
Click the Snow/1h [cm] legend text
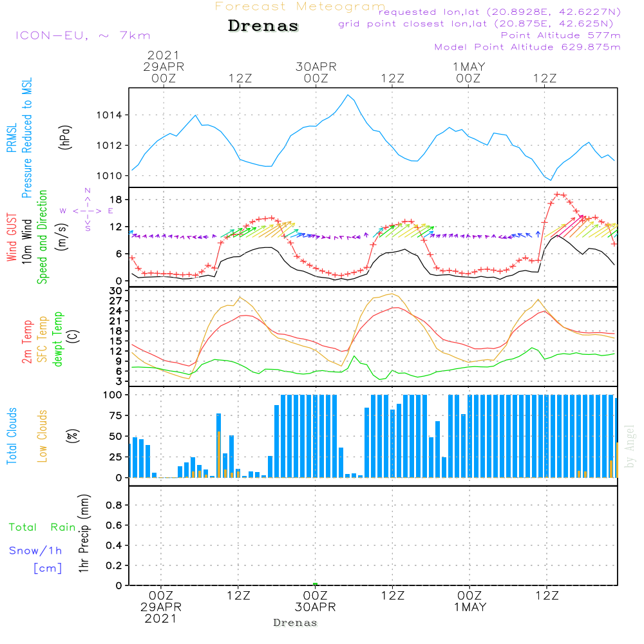coord(35,559)
